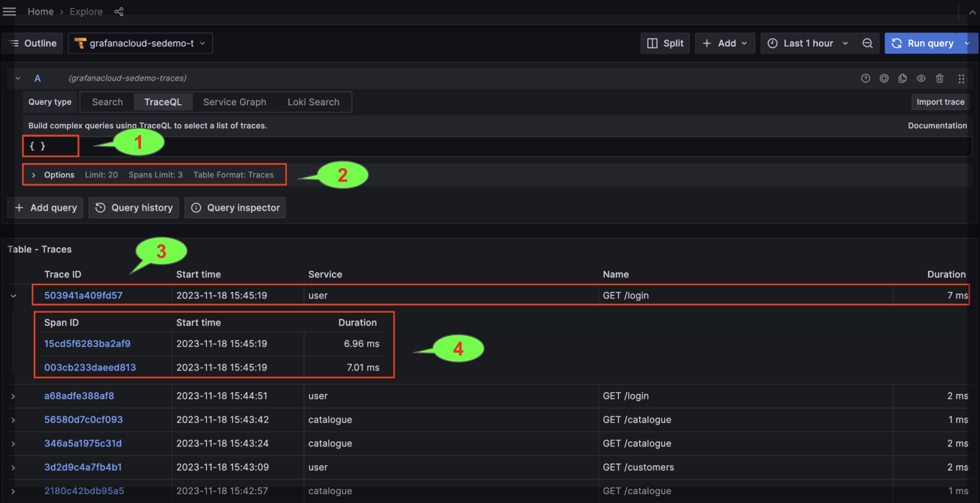Disable query A with the circle toggle icon
980x503 pixels.
click(884, 78)
